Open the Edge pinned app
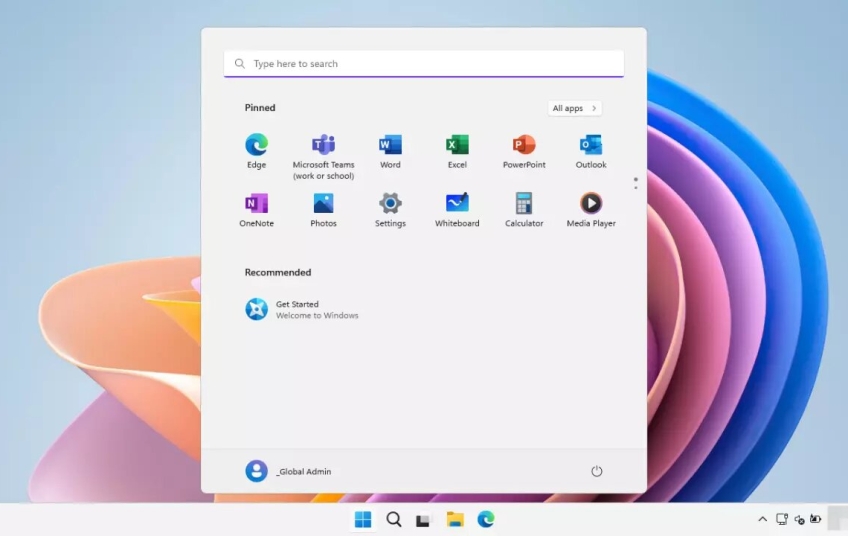Image resolution: width=848 pixels, height=536 pixels. (256, 146)
